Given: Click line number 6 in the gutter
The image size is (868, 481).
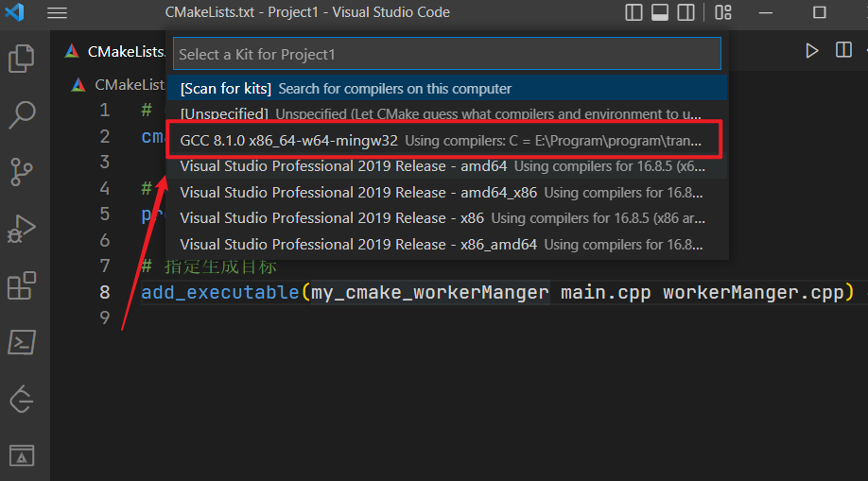Looking at the screenshot, I should [x=105, y=240].
